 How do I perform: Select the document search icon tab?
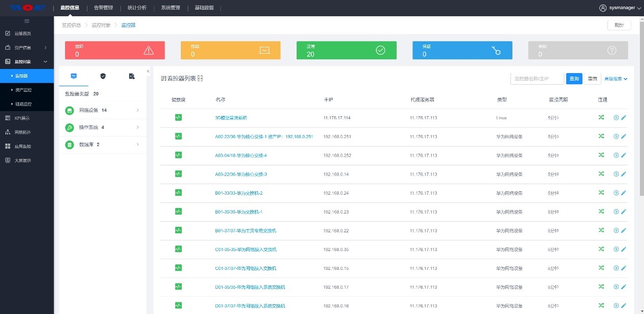tap(132, 76)
